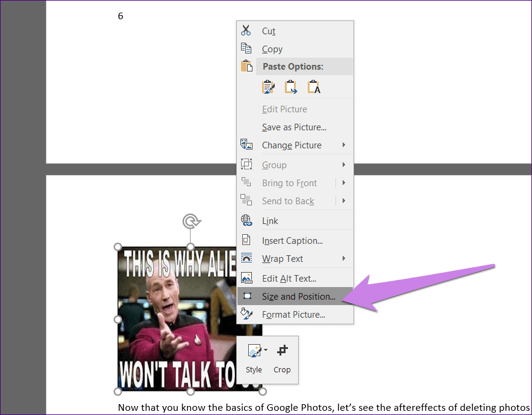
Task: Click the bottom-left resize handle of picture
Action: (x=118, y=392)
